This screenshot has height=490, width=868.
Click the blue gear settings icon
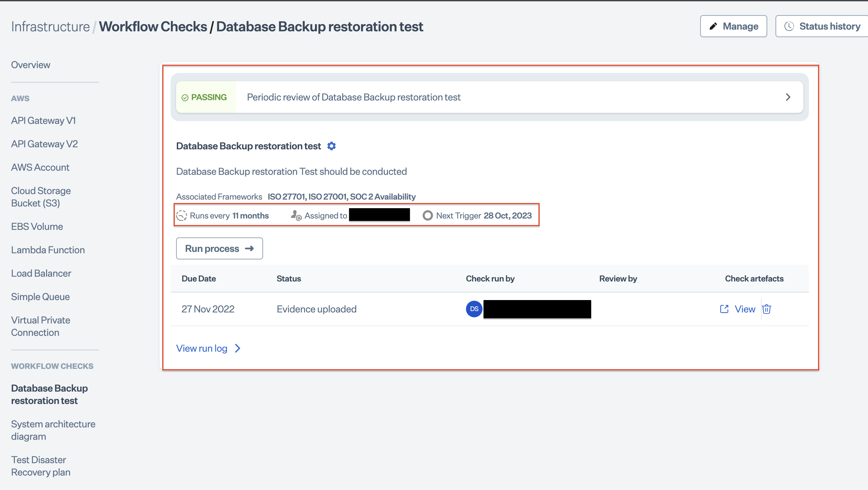coord(332,146)
